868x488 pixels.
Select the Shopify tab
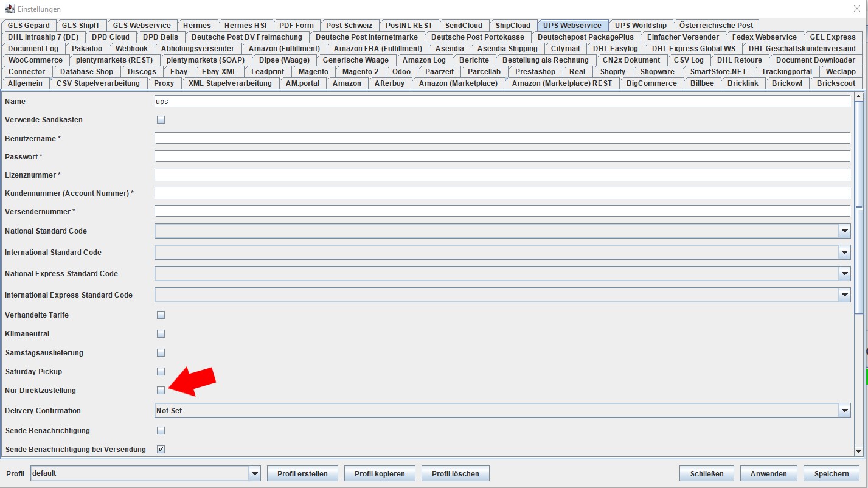click(613, 72)
